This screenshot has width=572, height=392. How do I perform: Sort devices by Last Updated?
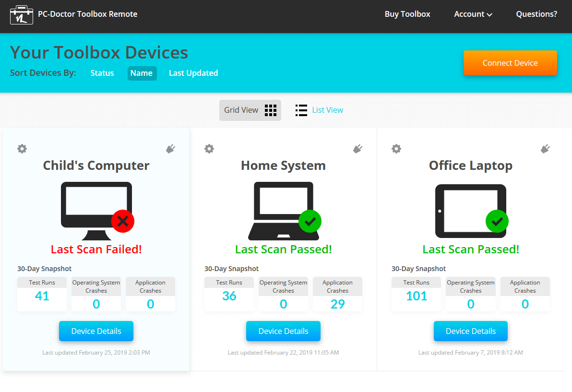(193, 73)
